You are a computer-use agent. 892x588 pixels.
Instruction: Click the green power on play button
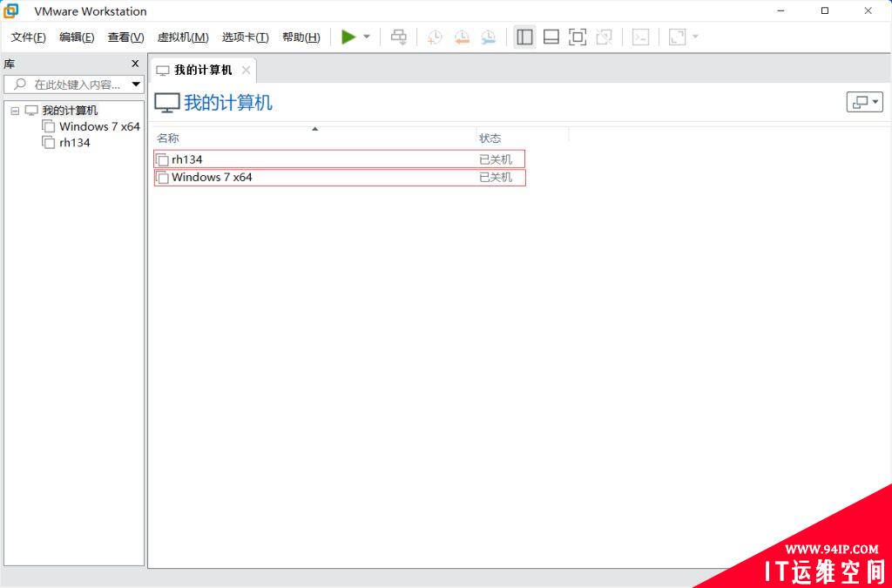coord(348,37)
